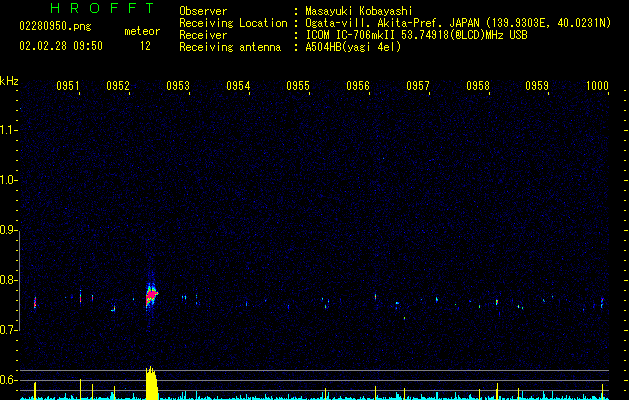Screen dimensions: 629x400
Task: Click the "Receiver" label
Action: point(203,35)
